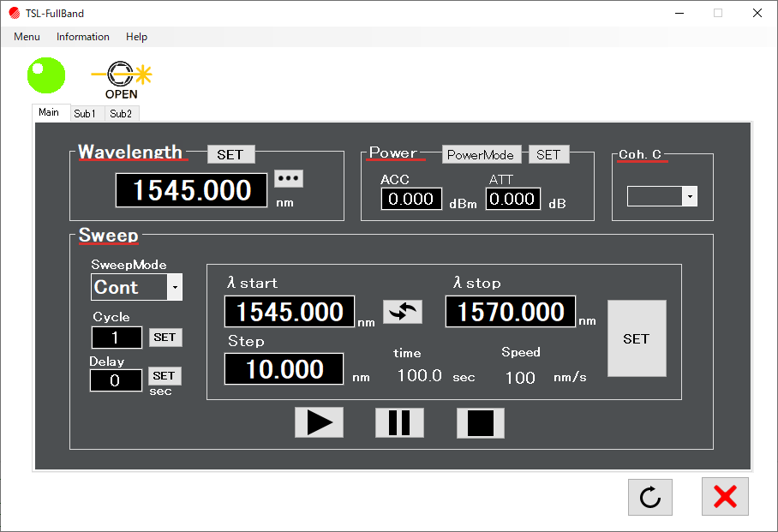Click the circular refresh arrow button
This screenshot has width=778, height=532.
tap(649, 497)
